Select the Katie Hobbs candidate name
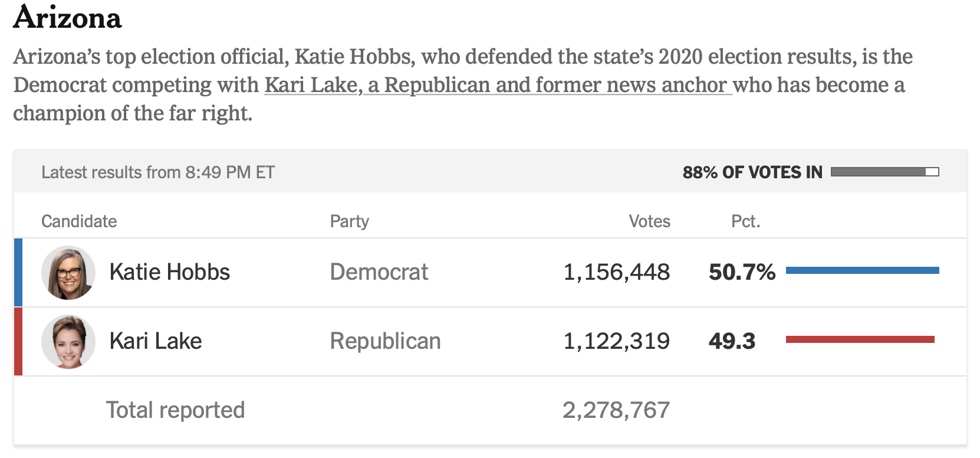Viewport: 980px width, 458px height. click(170, 272)
